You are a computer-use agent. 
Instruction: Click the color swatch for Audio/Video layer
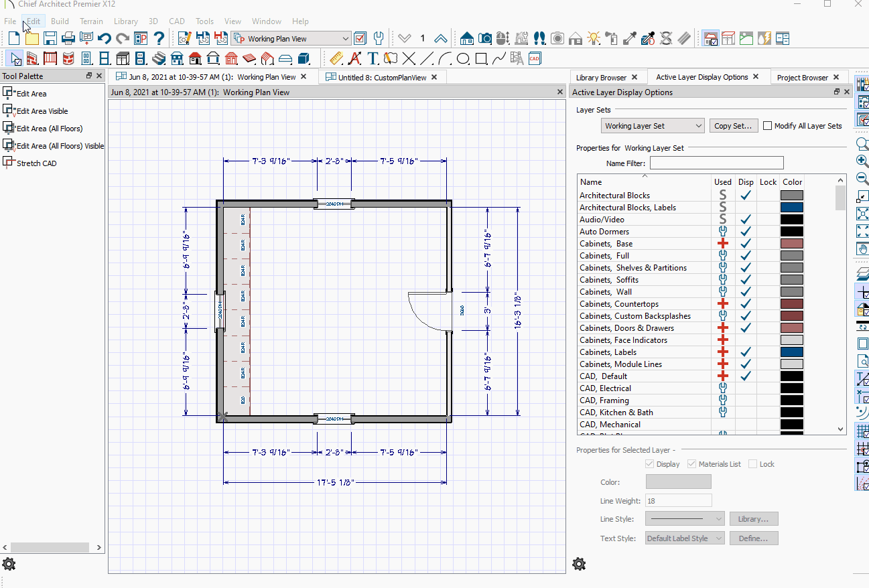tap(791, 219)
